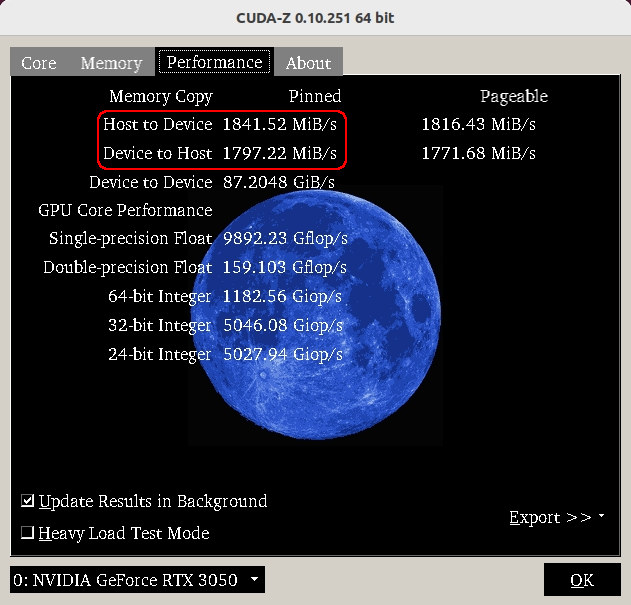Enable Heavy Load Test Mode checkbox

[115, 533]
